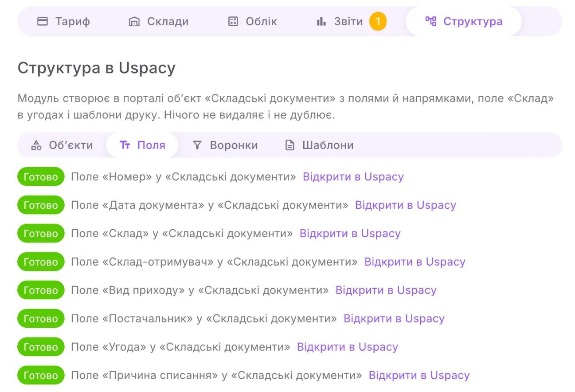This screenshot has width=575, height=392.
Task: Select the Структура tab label
Action: pyautogui.click(x=473, y=21)
